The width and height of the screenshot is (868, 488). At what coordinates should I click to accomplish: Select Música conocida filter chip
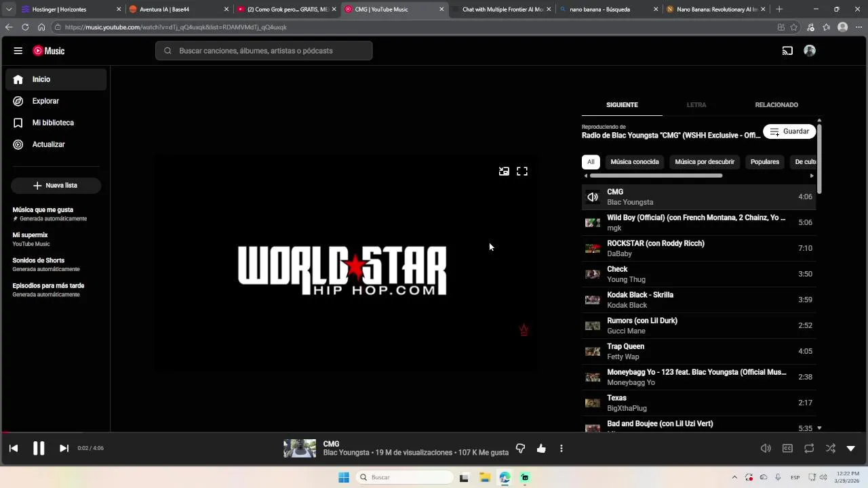pos(635,162)
